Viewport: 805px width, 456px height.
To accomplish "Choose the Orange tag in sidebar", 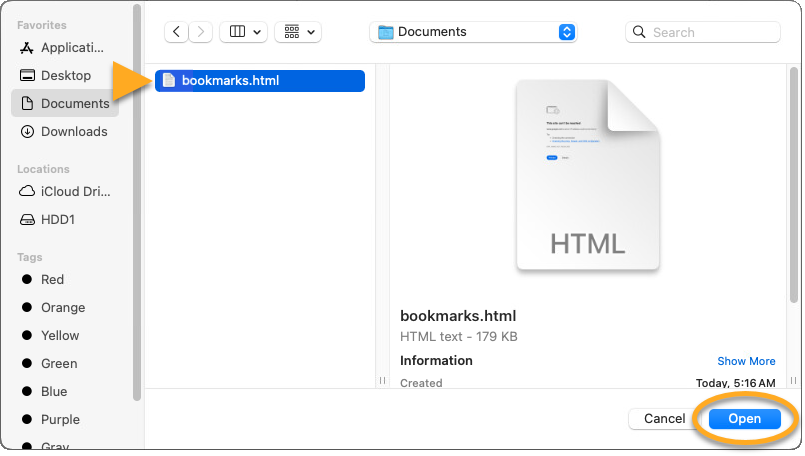I will 62,307.
